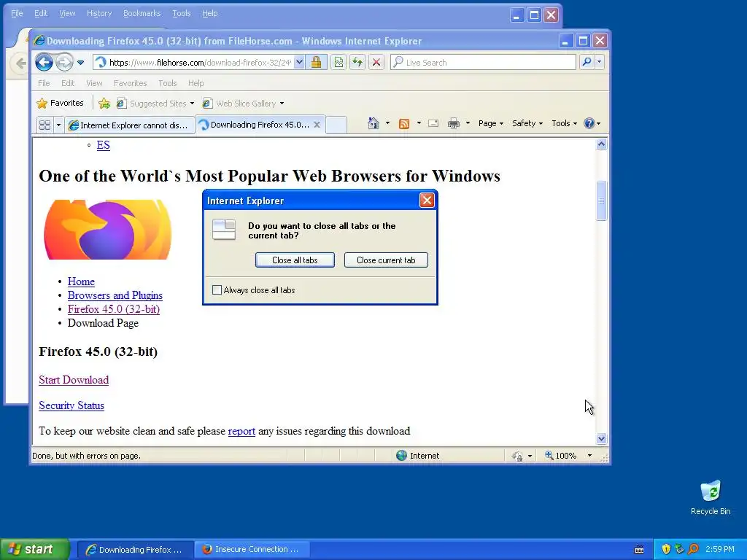Image resolution: width=747 pixels, height=560 pixels.
Task: Expand the address bar URL dropdown
Action: (299, 62)
